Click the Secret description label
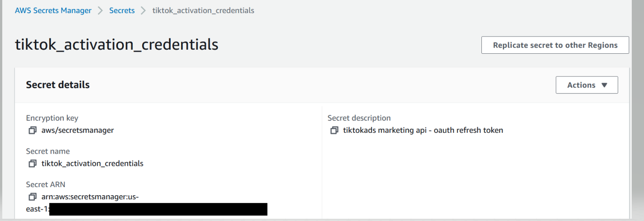Viewport: 644px width, 221px height. point(359,118)
